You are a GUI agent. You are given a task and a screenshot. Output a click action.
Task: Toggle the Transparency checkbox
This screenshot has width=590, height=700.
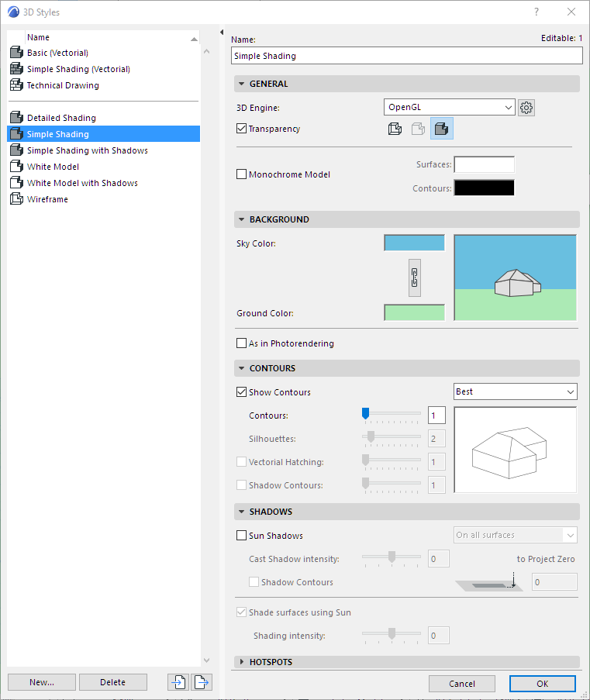click(x=241, y=129)
